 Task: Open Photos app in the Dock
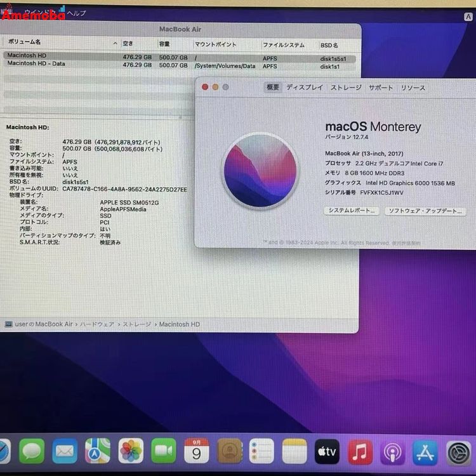[x=131, y=451]
